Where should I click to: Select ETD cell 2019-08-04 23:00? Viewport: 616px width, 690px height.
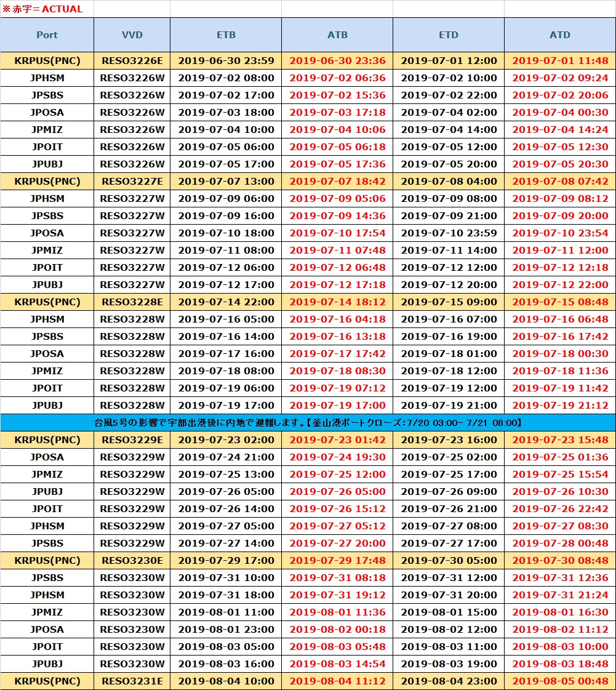(x=449, y=681)
